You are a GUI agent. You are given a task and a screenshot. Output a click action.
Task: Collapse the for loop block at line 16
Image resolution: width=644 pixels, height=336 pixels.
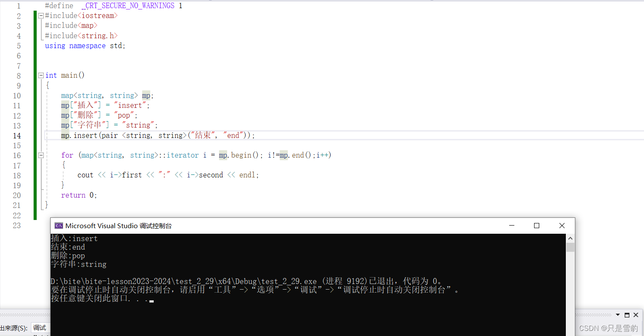pos(41,156)
